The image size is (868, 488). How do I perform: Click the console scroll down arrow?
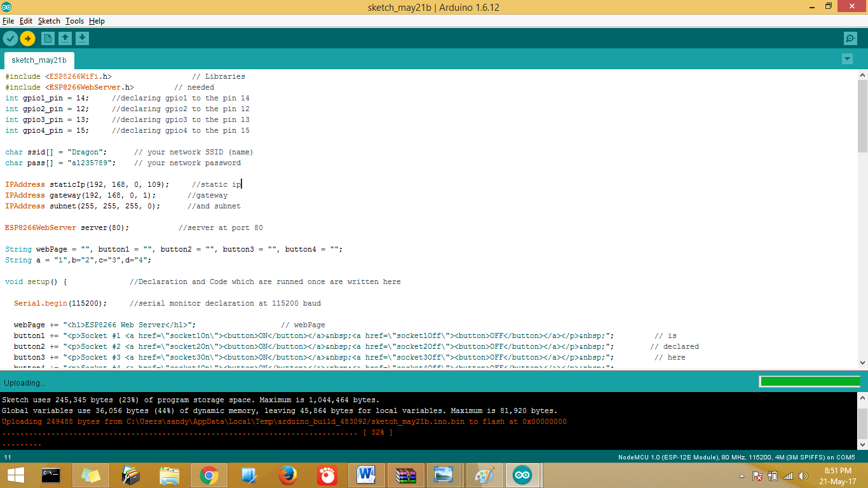[x=862, y=444]
